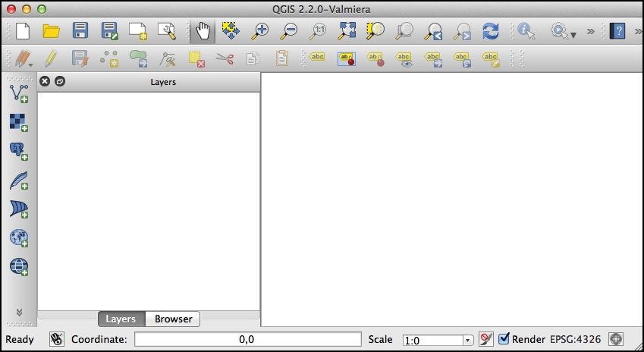Click the Rotate Label tool
The image size is (644, 352).
point(462,59)
